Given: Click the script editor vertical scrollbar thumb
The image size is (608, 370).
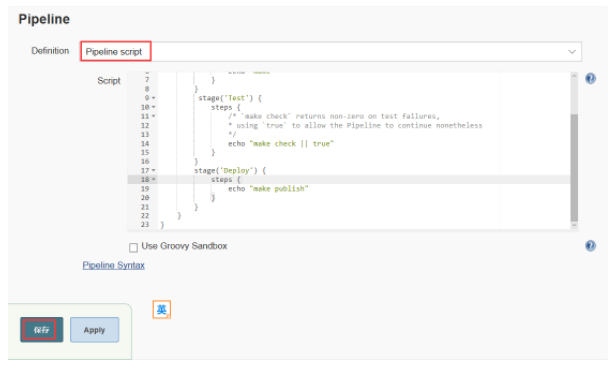Looking at the screenshot, I should click(x=574, y=168).
